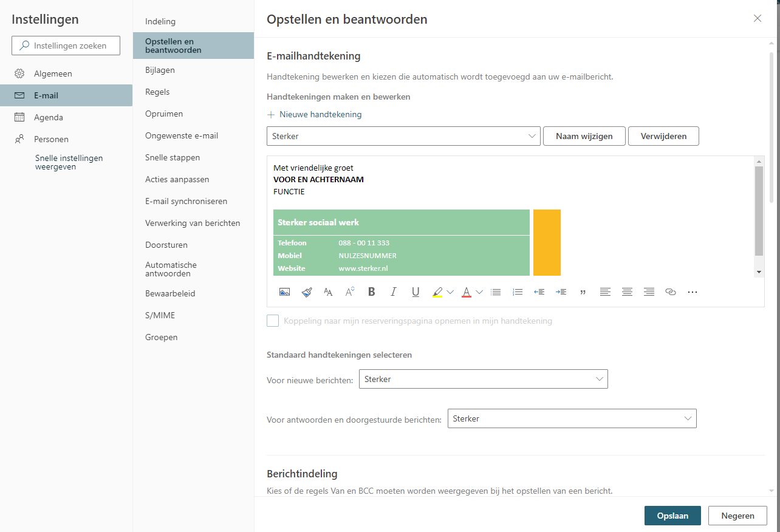Image resolution: width=780 pixels, height=532 pixels.
Task: Select the Groepen tab
Action: 193,337
